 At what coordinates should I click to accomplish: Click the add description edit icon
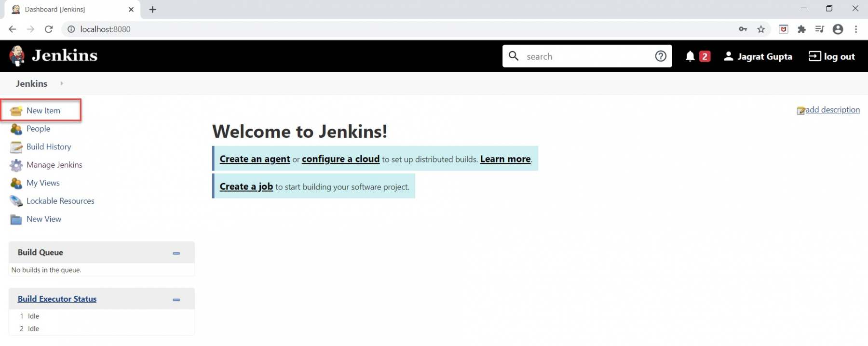pos(801,111)
